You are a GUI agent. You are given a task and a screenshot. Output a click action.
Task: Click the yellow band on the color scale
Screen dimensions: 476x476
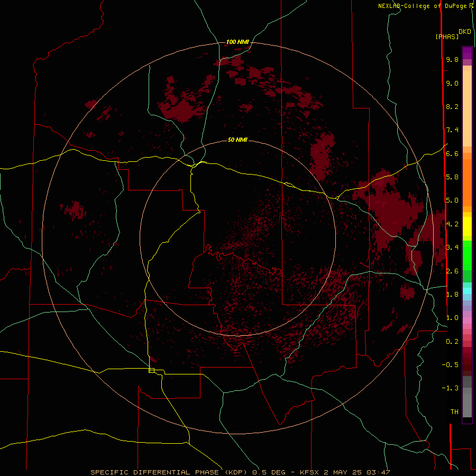coord(467,226)
